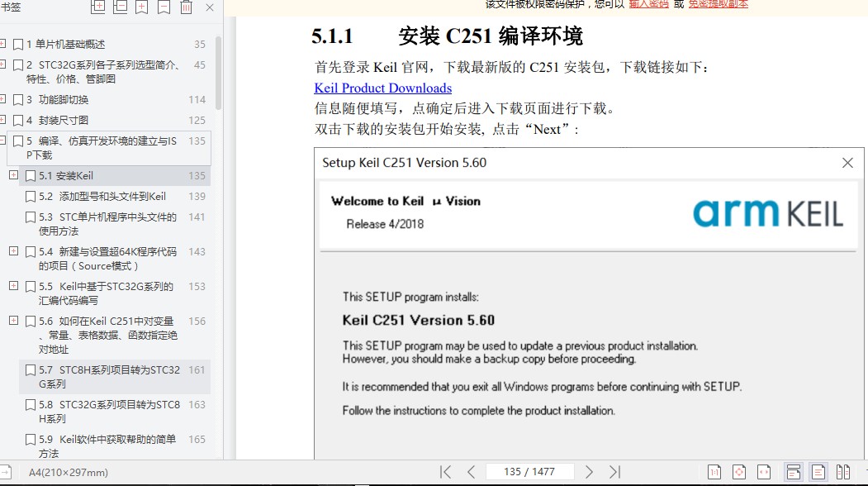Click the 免密提取副本 link

click(x=719, y=4)
